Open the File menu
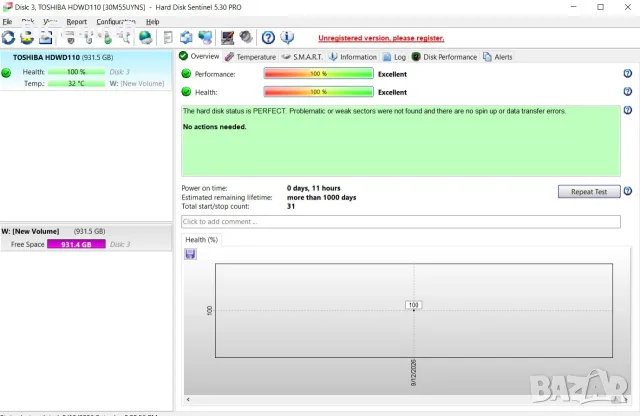640x416 pixels. 7,22
